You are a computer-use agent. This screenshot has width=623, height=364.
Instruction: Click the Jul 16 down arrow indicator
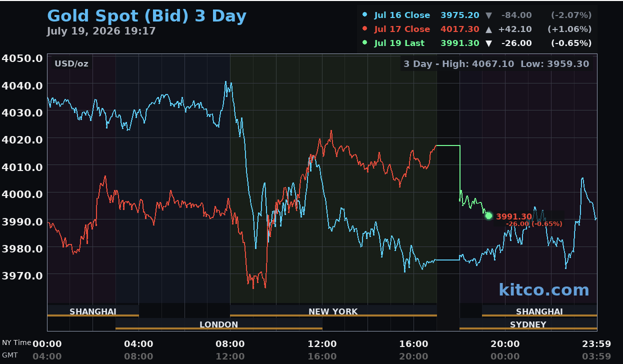[489, 15]
